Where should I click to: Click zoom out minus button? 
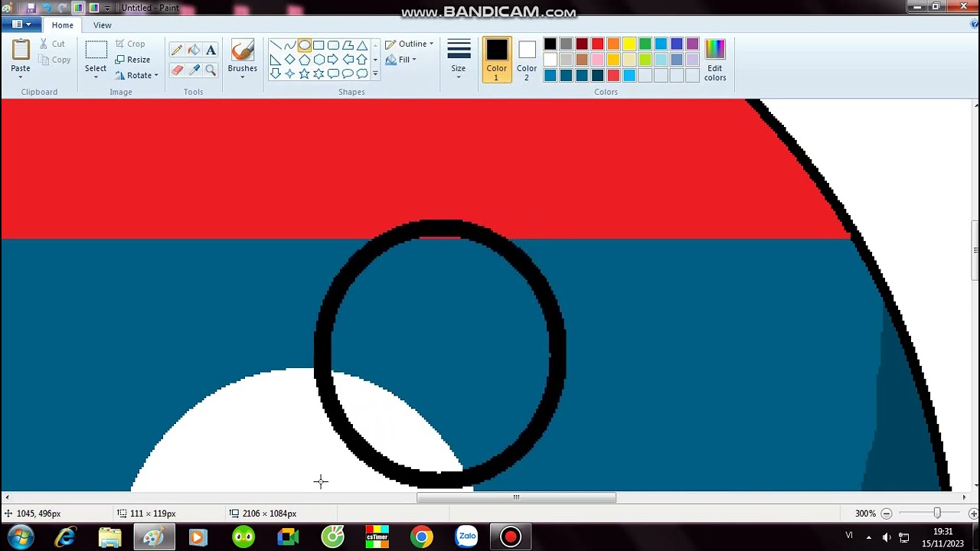click(x=886, y=514)
